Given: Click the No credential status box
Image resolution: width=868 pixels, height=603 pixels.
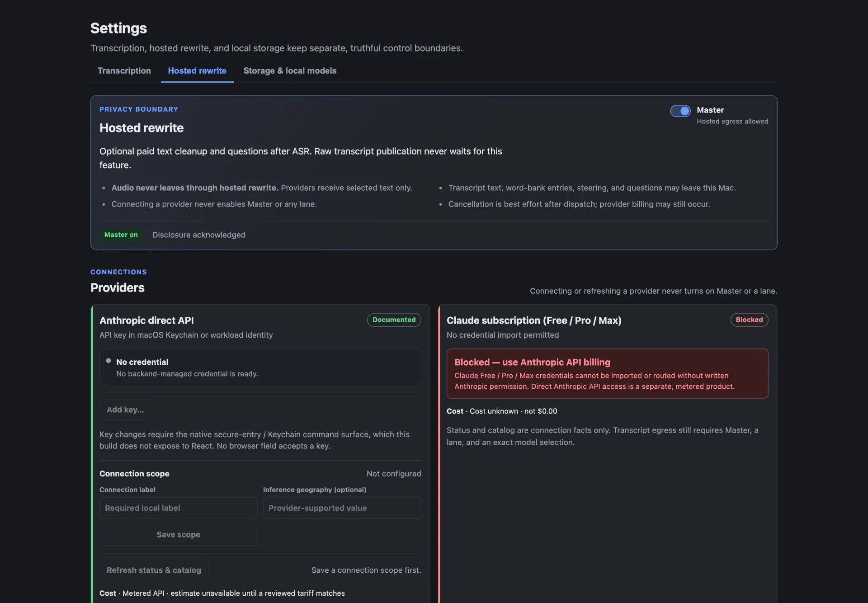Looking at the screenshot, I should point(260,367).
